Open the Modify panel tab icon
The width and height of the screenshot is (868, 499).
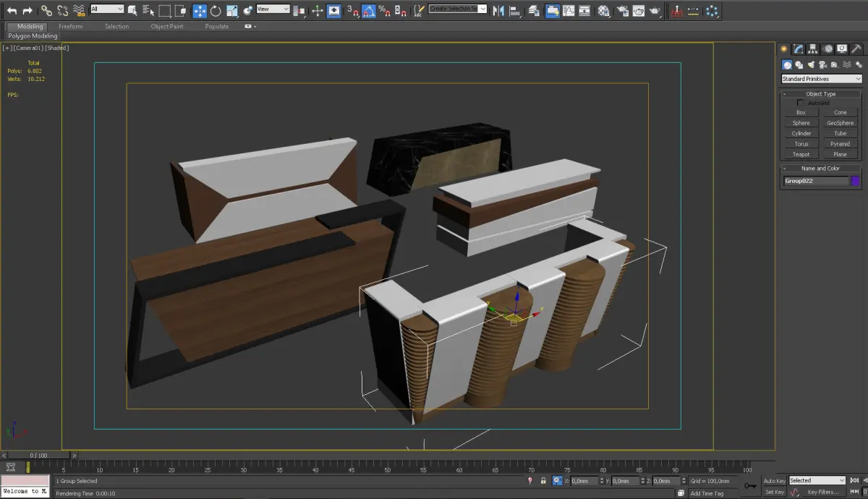(798, 49)
